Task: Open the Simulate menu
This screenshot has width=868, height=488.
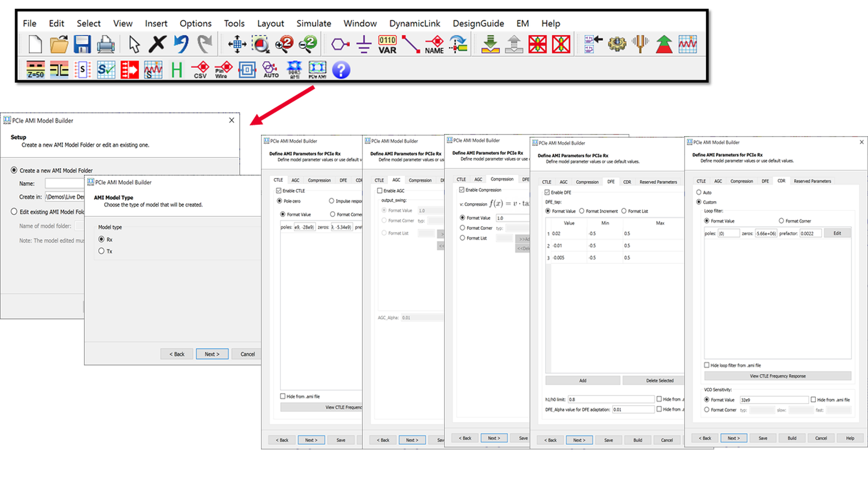Action: tap(314, 23)
